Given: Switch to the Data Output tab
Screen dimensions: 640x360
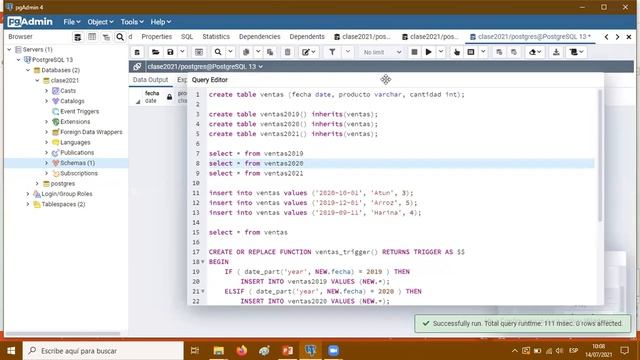Looking at the screenshot, I should coord(150,80).
